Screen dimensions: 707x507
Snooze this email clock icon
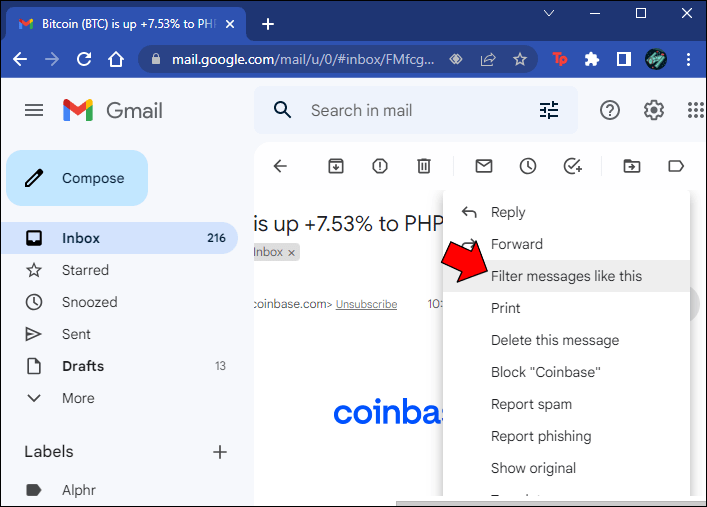(x=528, y=166)
